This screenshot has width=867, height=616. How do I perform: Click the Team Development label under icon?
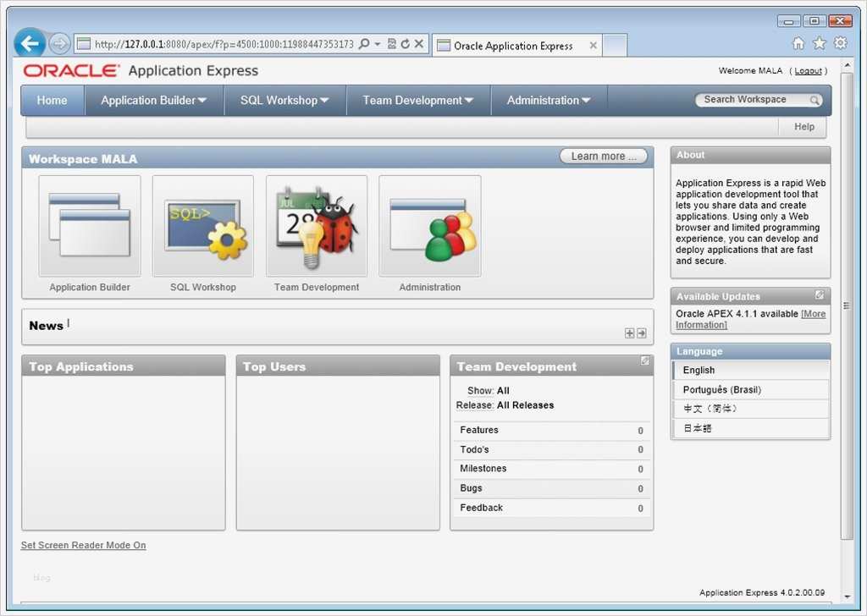pyautogui.click(x=317, y=288)
